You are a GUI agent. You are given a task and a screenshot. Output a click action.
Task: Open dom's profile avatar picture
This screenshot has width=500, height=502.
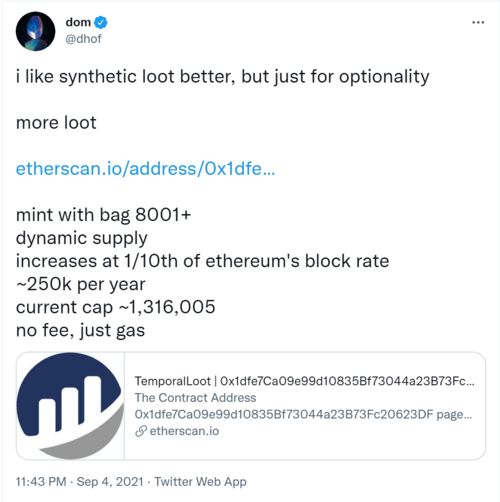35,31
